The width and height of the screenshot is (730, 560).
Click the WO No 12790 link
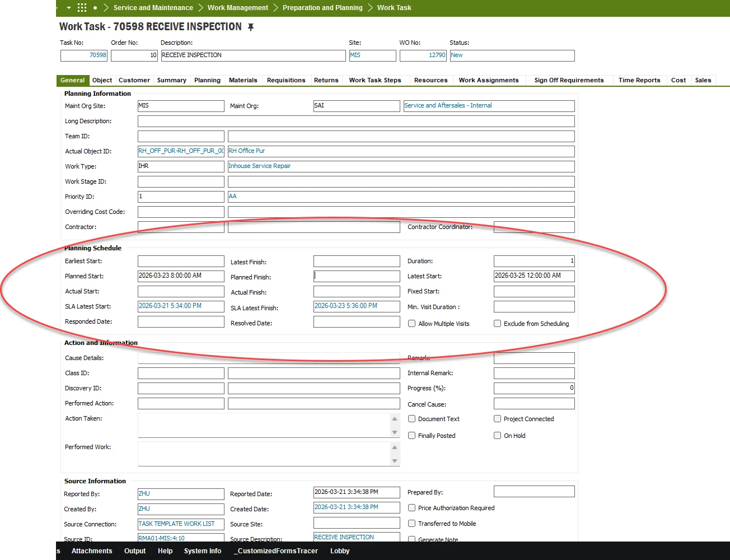coord(437,55)
